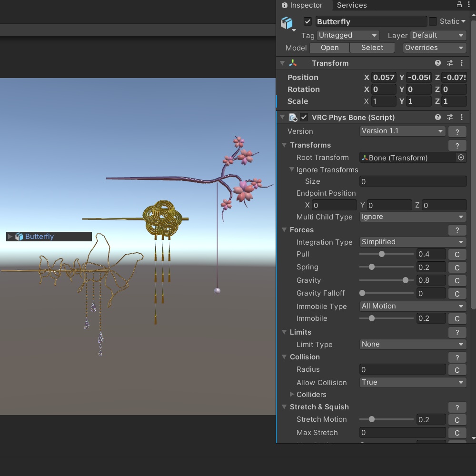Expand the Butterfly item in scene label
Image resolution: width=476 pixels, height=476 pixels.
(x=10, y=237)
